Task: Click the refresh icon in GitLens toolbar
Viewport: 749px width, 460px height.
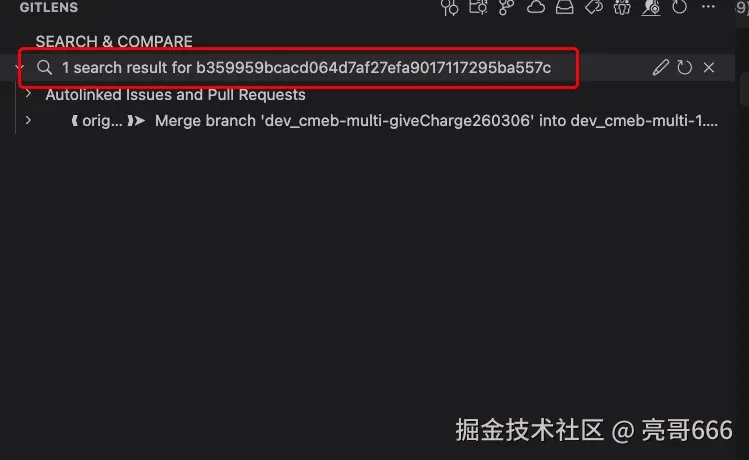Action: 679,7
